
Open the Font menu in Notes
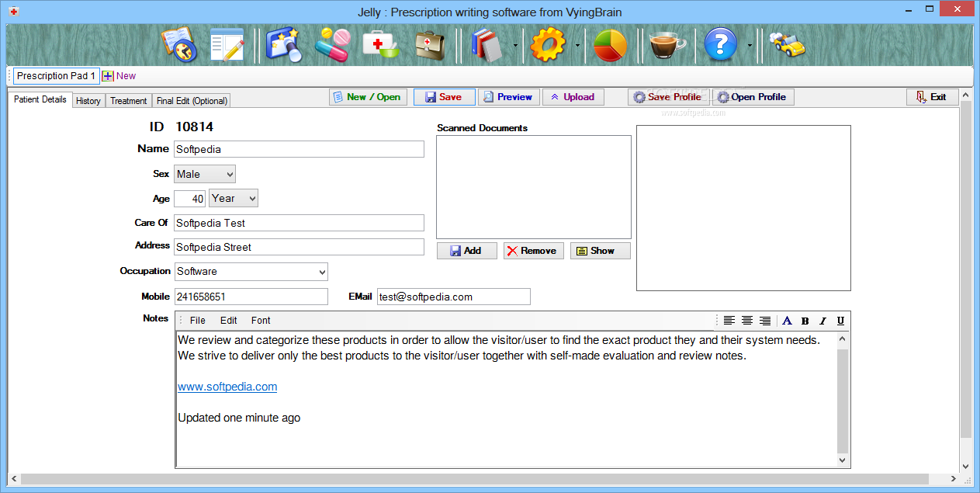tap(261, 320)
